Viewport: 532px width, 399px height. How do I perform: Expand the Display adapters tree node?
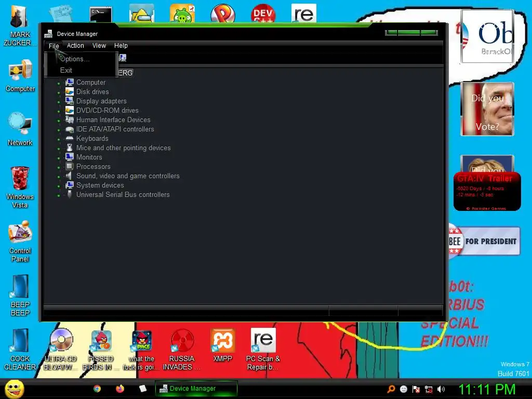[x=59, y=102]
